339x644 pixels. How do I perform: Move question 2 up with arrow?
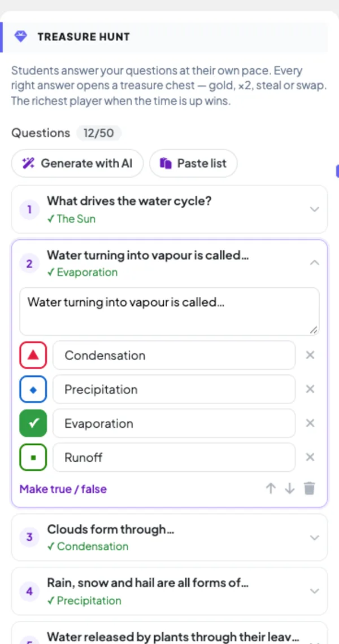coord(271,488)
